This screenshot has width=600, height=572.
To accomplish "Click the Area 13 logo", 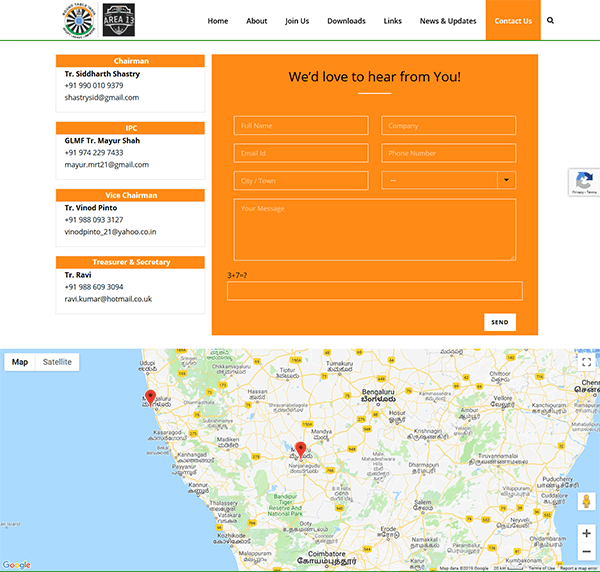I will [119, 20].
